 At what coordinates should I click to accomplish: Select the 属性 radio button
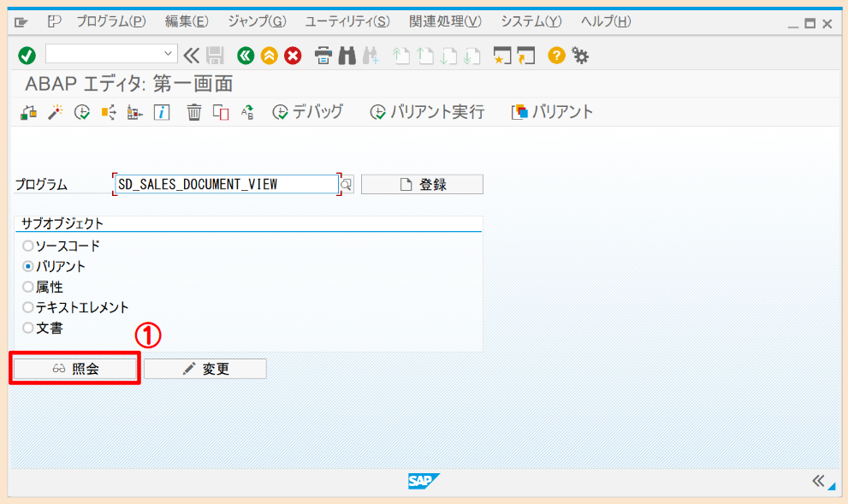pyautogui.click(x=27, y=288)
